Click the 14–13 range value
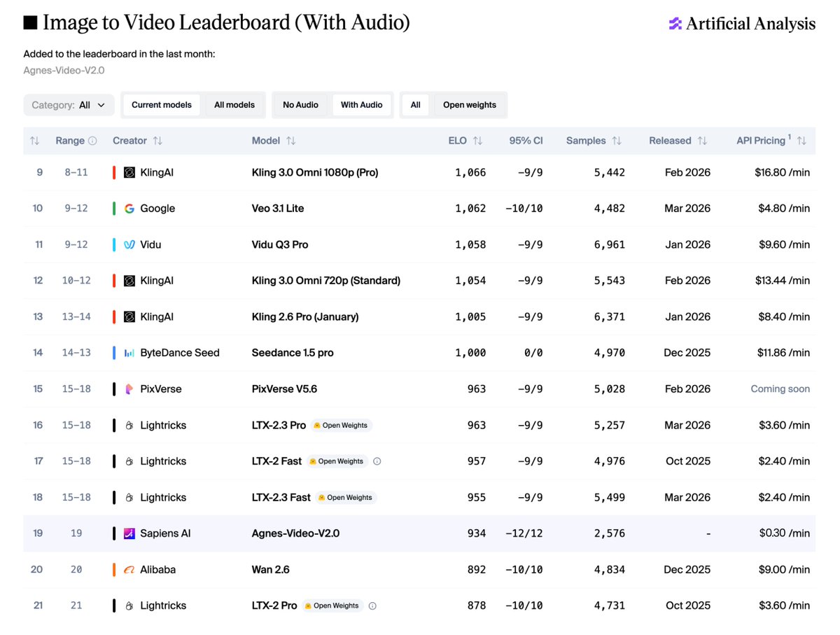 coord(76,353)
